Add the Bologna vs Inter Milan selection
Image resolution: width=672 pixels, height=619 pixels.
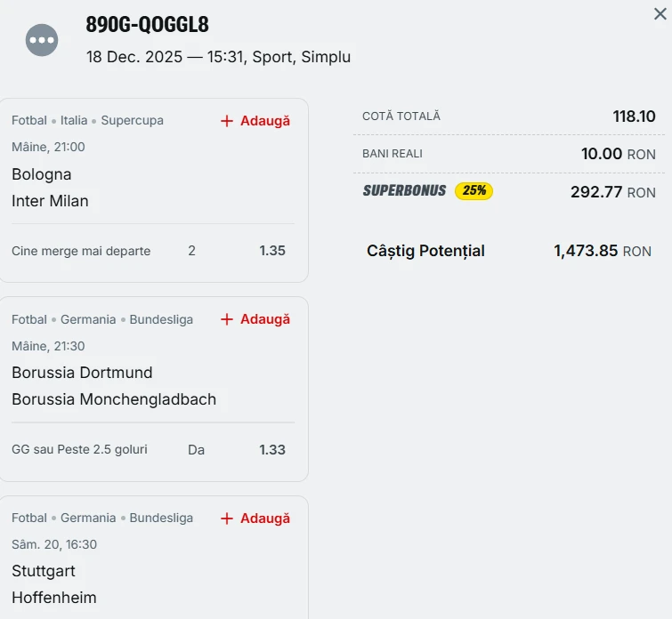point(255,121)
